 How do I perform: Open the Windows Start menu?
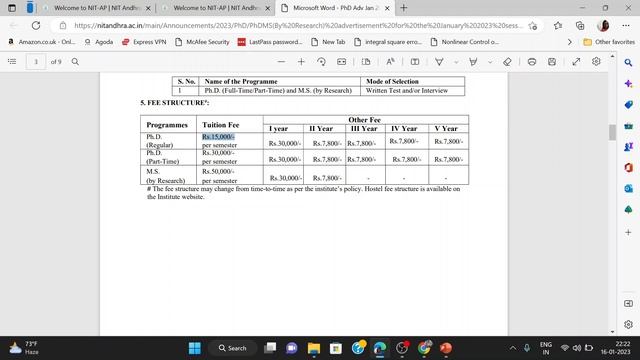pyautogui.click(x=195, y=348)
